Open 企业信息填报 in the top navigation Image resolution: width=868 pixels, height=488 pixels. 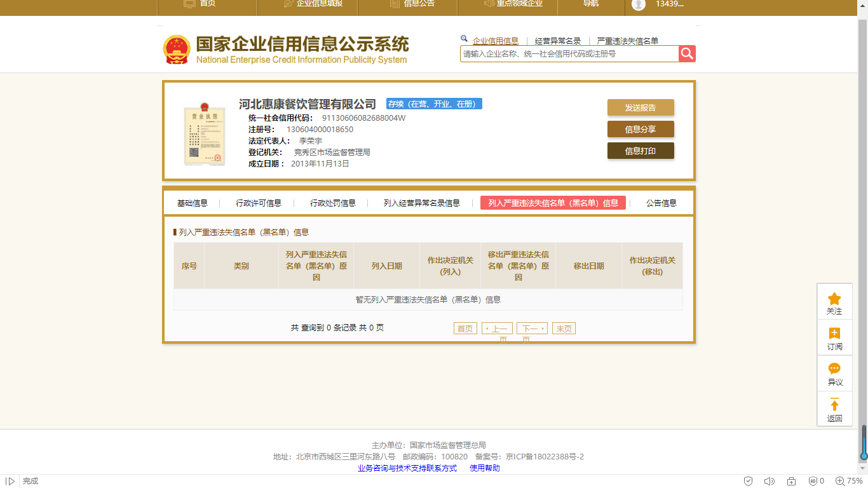point(320,4)
